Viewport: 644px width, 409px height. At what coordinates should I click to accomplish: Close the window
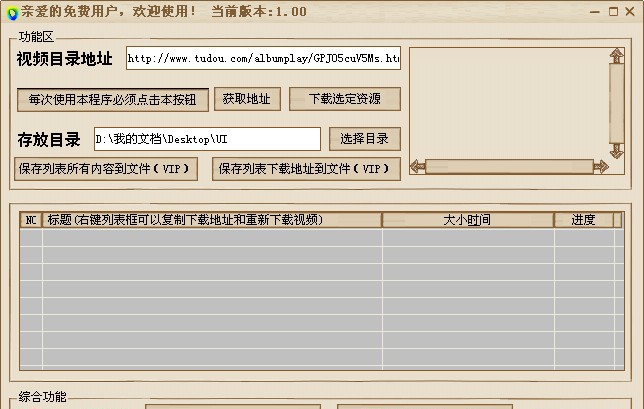[630, 12]
